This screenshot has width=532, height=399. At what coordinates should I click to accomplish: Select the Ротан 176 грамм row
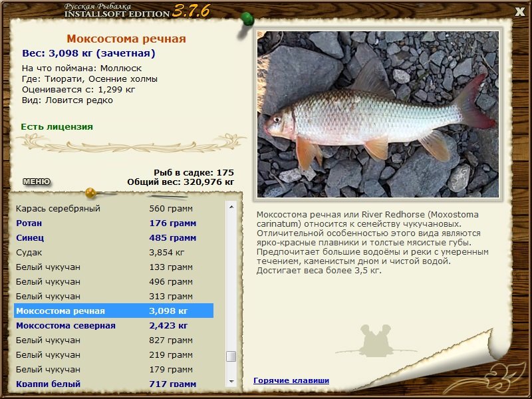coord(114,223)
